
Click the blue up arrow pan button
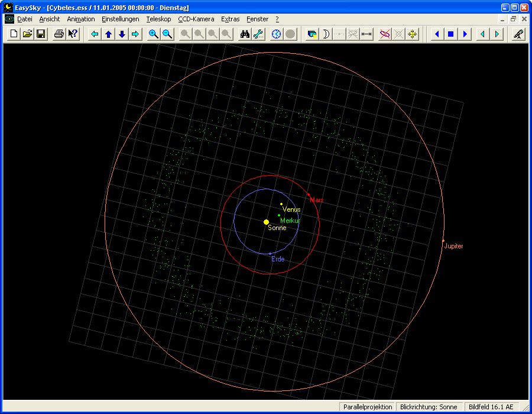tap(108, 34)
